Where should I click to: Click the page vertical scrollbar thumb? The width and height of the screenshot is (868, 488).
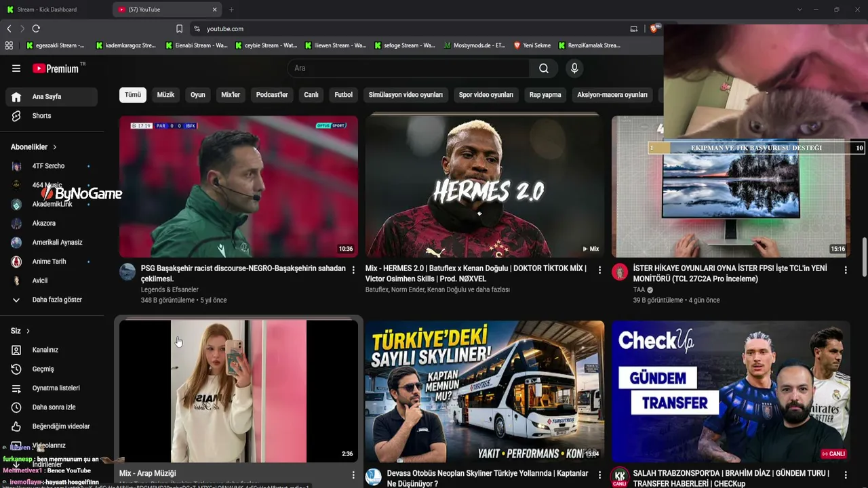coord(864,257)
